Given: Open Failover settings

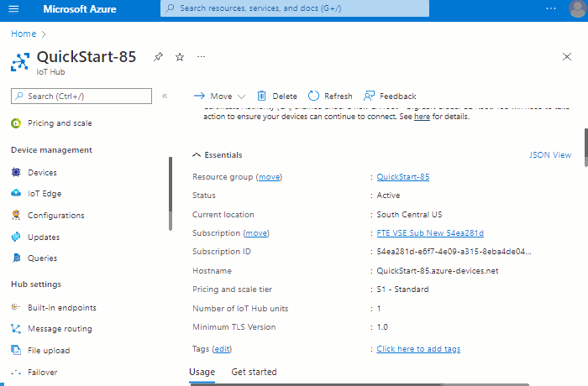Looking at the screenshot, I should point(42,372).
